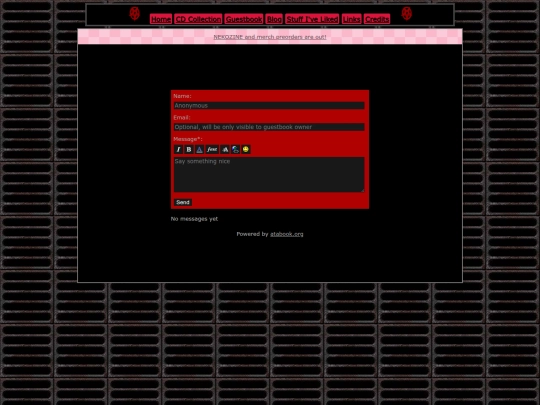This screenshot has height=405, width=540.
Task: Click the red rose icon right of Credits
Action: 407,14
